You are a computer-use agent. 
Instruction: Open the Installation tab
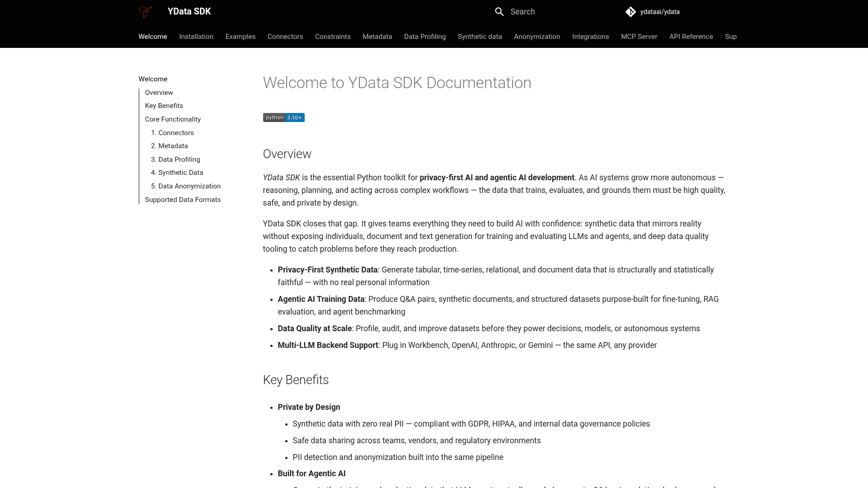[196, 37]
